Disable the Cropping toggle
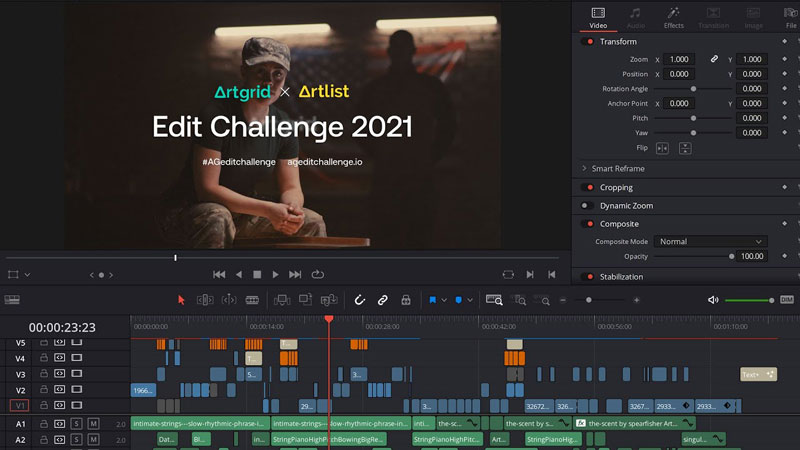Screen dimensions: 800x450 point(588,187)
